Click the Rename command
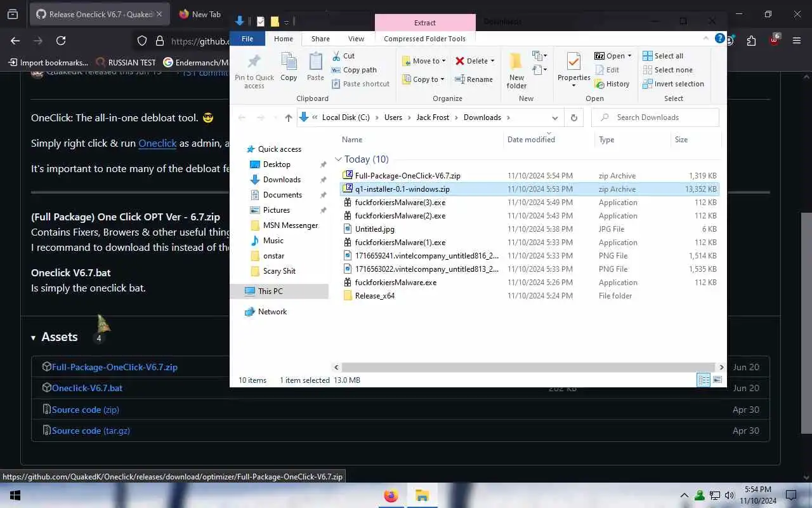812x508 pixels. coord(474,79)
